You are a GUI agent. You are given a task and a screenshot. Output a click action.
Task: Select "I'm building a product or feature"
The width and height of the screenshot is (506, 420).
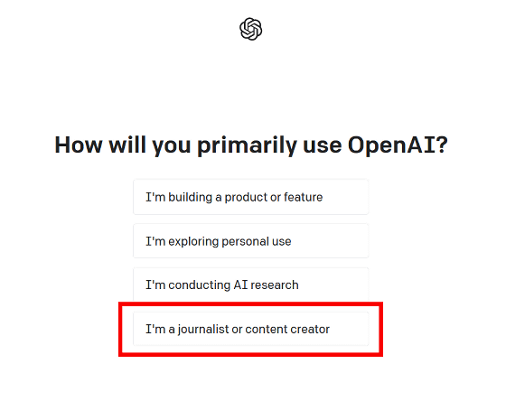(x=251, y=197)
